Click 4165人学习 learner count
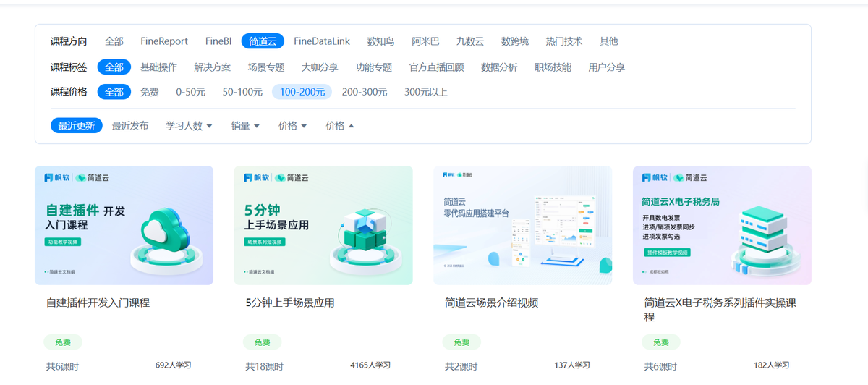 [x=370, y=365]
